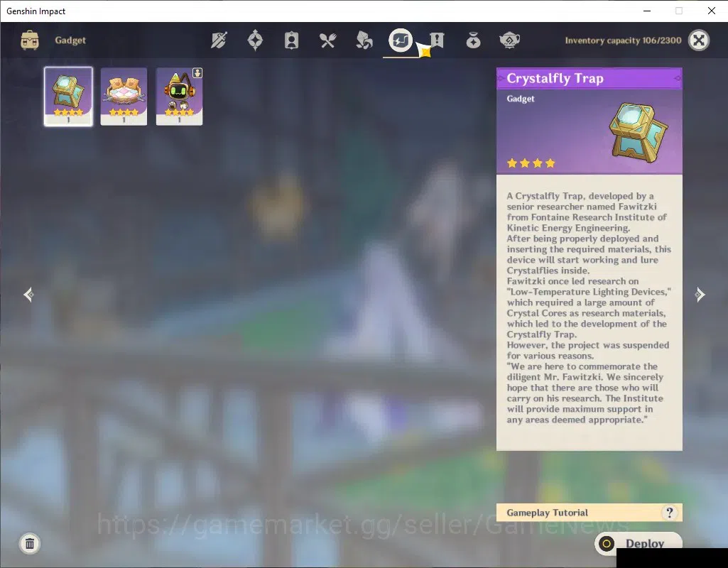Open the Character Development Items tab
Image resolution: width=728 pixels, height=568 pixels.
pos(291,40)
